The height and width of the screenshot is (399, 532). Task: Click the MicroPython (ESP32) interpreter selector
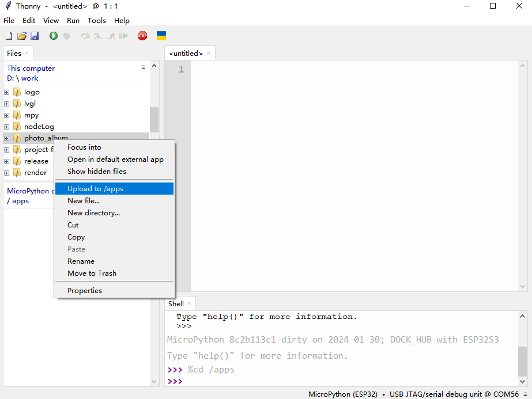coord(342,394)
